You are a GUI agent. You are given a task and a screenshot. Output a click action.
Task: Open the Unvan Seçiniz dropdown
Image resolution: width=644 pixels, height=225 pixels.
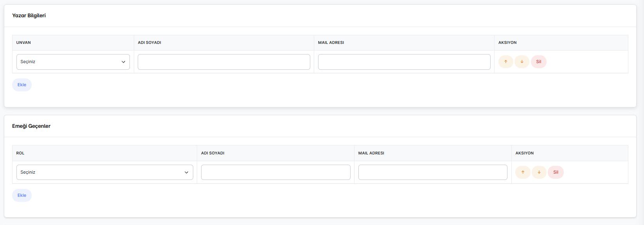point(73,62)
